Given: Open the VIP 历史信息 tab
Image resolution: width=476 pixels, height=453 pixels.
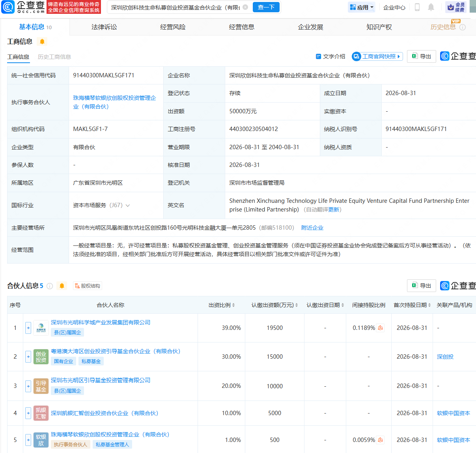Looking at the screenshot, I should tap(443, 27).
